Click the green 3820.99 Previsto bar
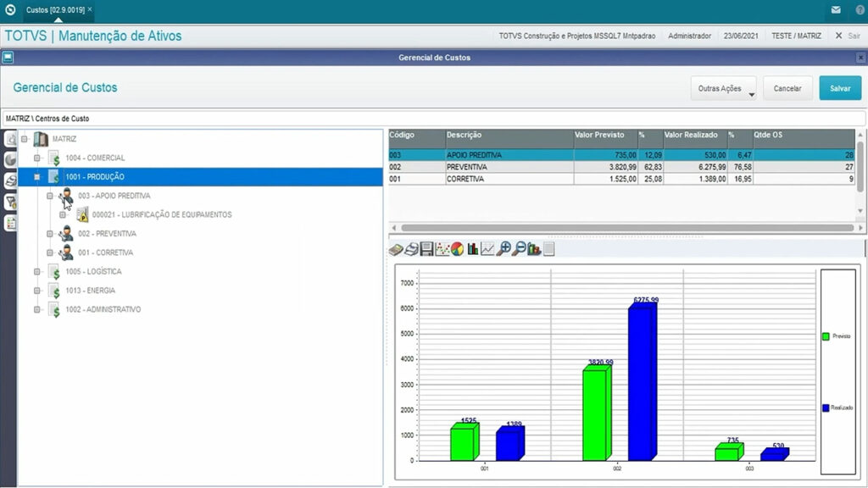This screenshot has width=868, height=488. point(597,413)
